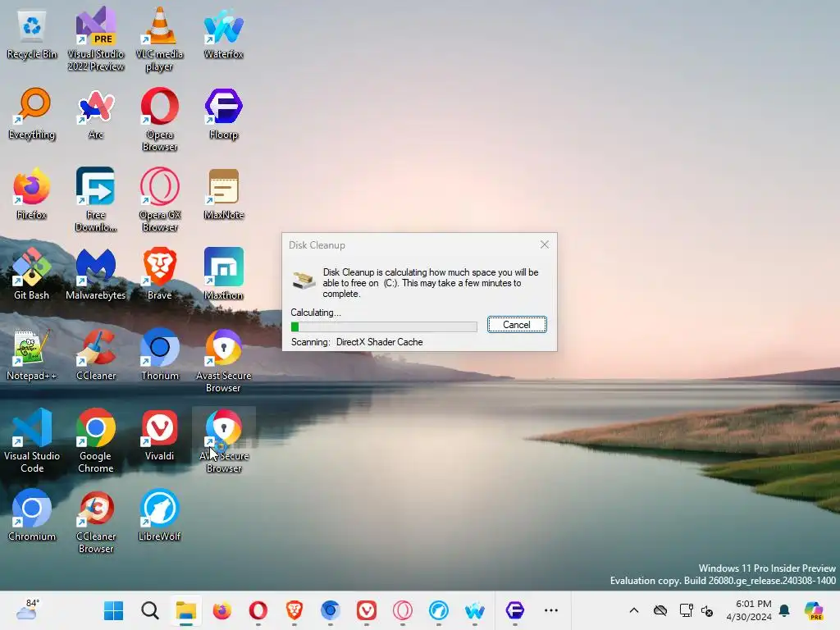Screen dimensions: 840x630
Task: Launch Copilot Preview from the taskbar
Action: click(x=815, y=610)
